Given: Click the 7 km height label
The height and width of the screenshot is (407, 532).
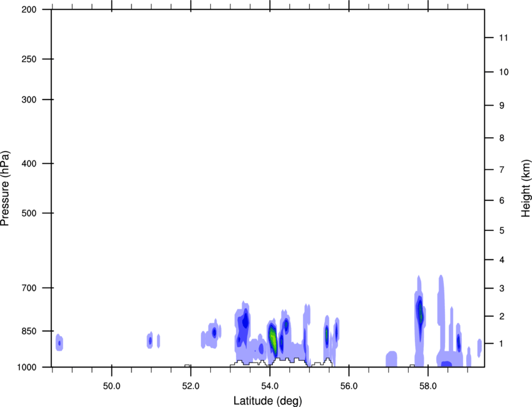Looking at the screenshot, I should click(x=502, y=170).
